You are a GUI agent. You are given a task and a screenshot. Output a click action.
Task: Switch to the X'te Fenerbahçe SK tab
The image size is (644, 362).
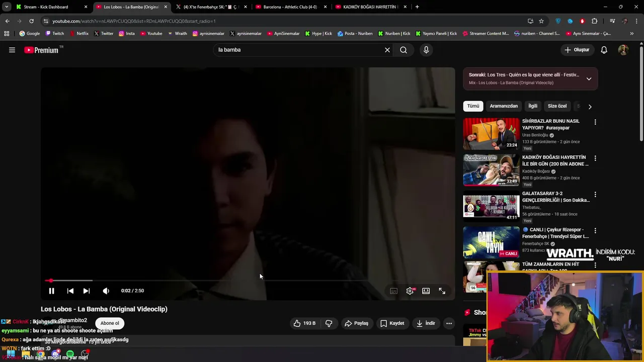pyautogui.click(x=210, y=7)
